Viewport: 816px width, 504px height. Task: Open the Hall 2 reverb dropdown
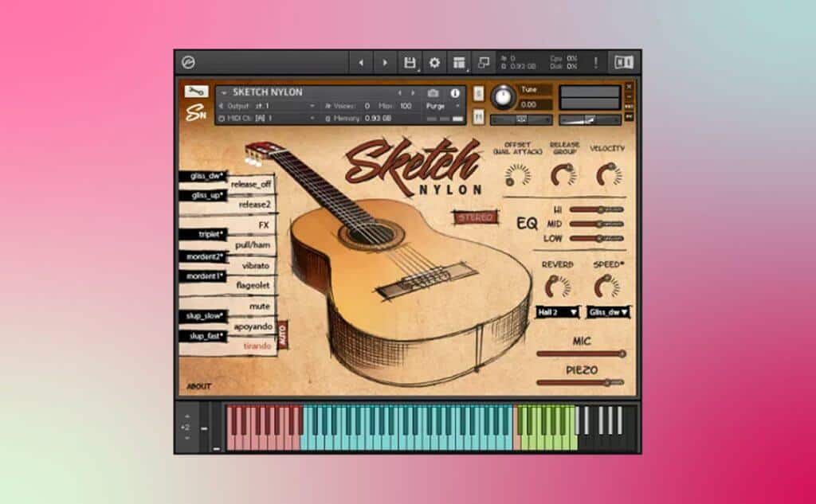[x=557, y=313]
